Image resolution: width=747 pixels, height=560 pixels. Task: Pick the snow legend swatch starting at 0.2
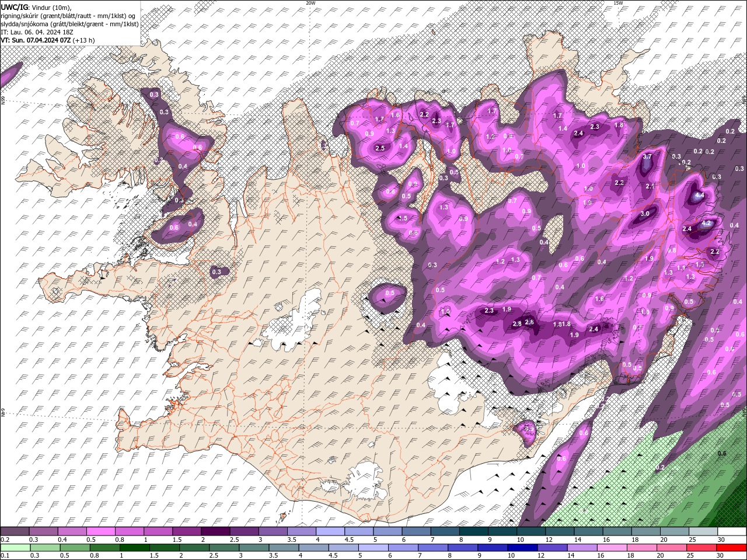click(x=15, y=531)
